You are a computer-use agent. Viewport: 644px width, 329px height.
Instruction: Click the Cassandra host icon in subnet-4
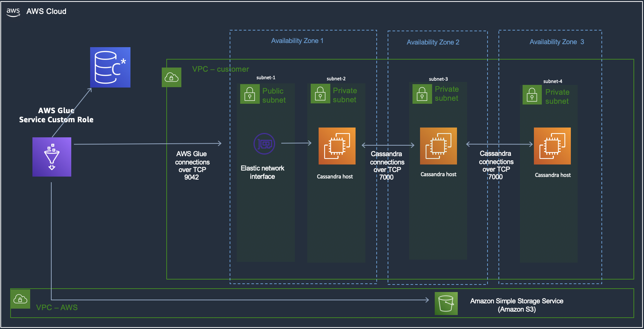point(552,146)
